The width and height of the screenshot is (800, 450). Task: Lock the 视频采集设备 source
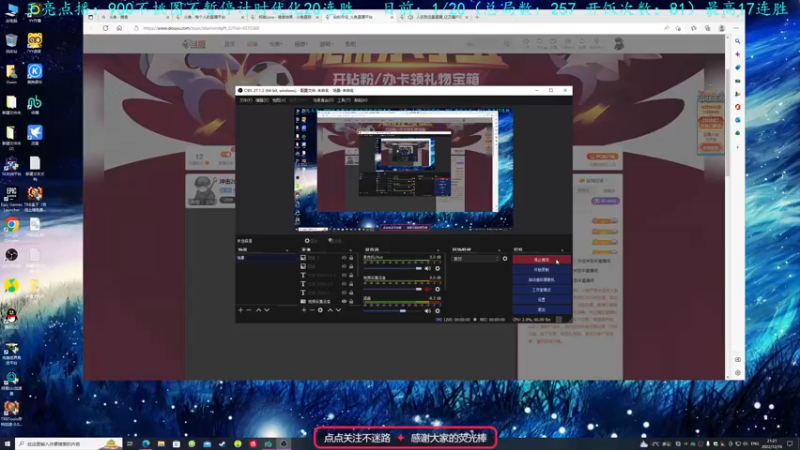point(351,302)
